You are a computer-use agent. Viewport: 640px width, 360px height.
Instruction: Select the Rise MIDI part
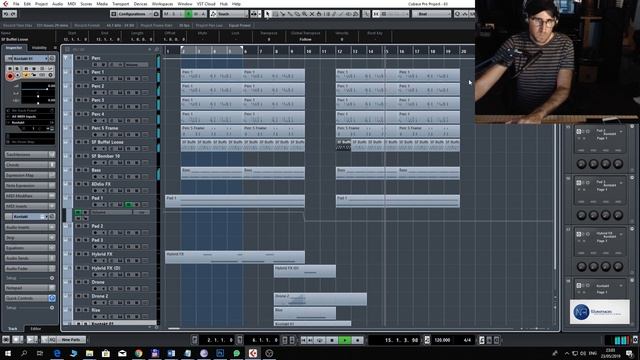(x=305, y=313)
